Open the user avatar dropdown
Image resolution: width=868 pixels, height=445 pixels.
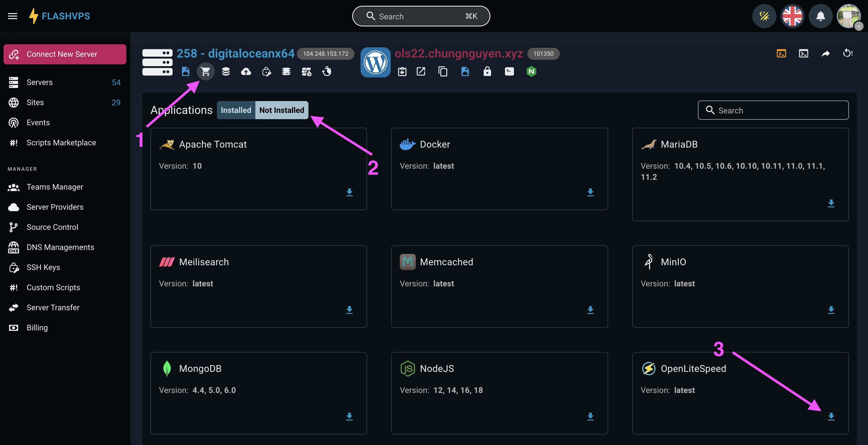pos(849,16)
